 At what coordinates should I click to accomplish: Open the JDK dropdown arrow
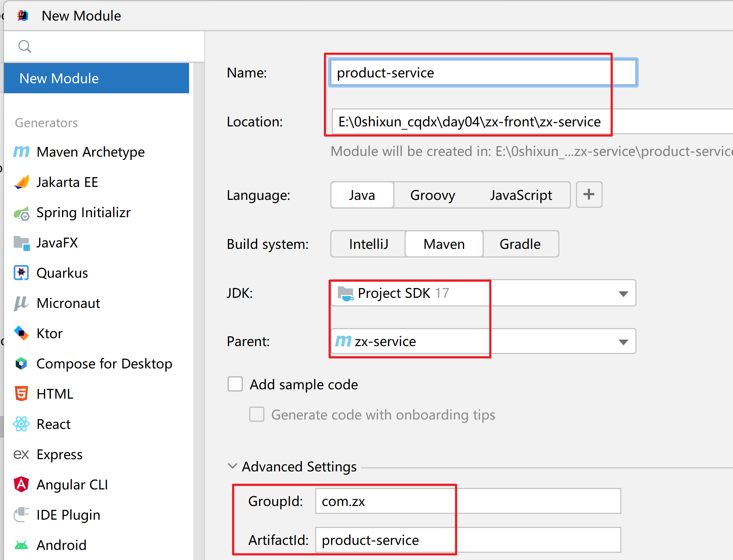(x=624, y=294)
